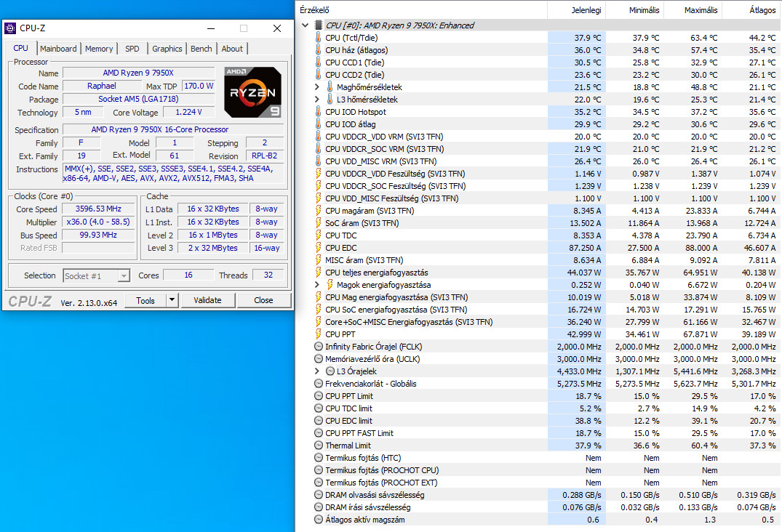This screenshot has height=532, width=782.
Task: Click the CPU-Z icon in the title bar
Action: pos(10,28)
